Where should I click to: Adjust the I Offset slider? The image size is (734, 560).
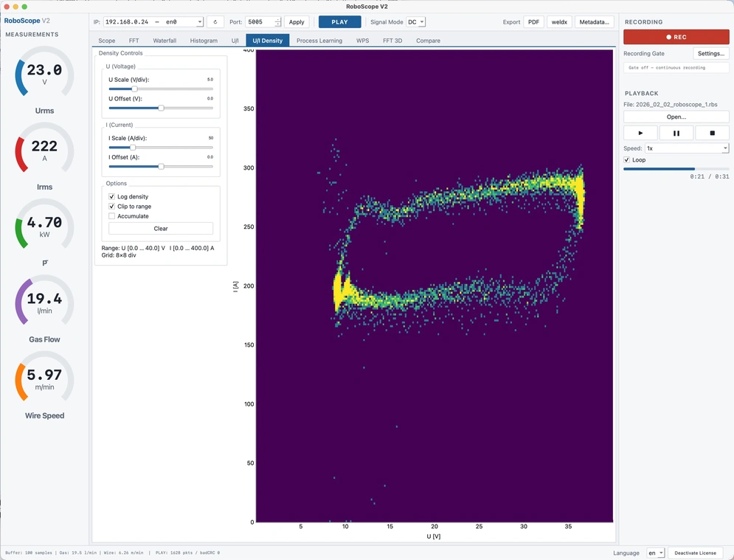click(x=161, y=167)
